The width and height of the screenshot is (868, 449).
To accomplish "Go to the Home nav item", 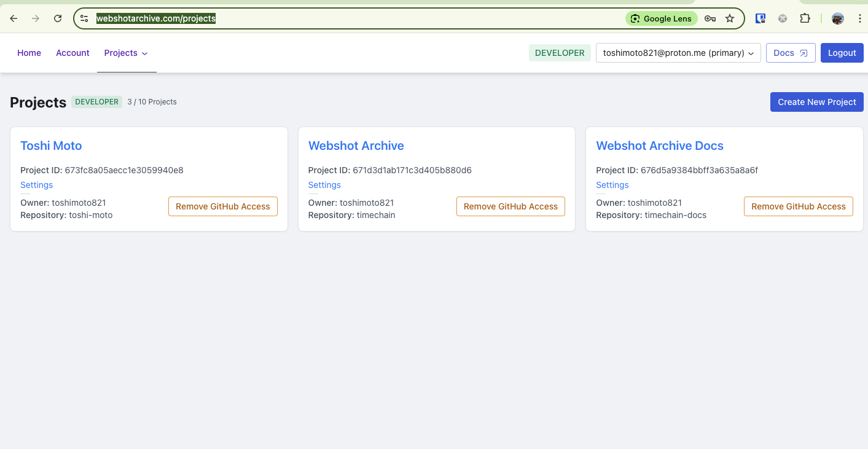I will (x=29, y=53).
